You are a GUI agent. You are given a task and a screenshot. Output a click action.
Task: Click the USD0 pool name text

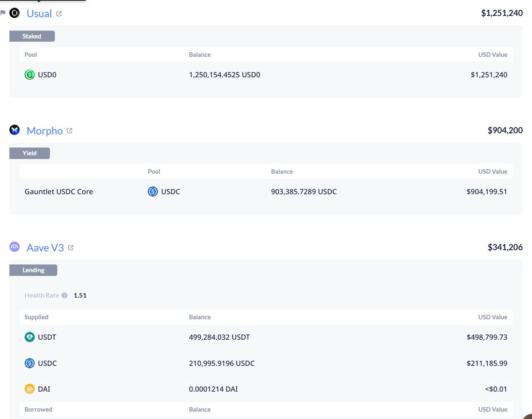tap(47, 75)
